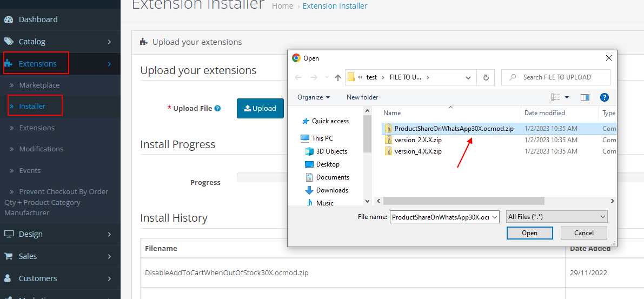Select the Modifications menu item
This screenshot has height=299, width=644.
(x=41, y=149)
